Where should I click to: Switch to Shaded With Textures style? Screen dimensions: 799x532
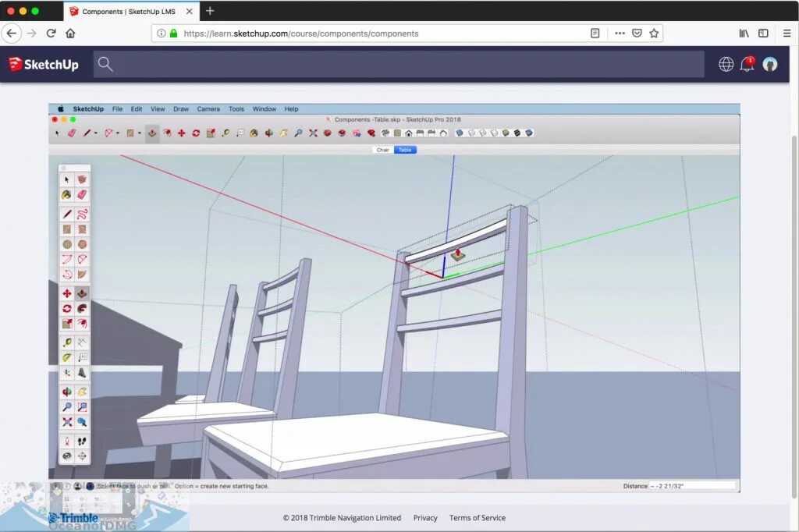click(517, 133)
